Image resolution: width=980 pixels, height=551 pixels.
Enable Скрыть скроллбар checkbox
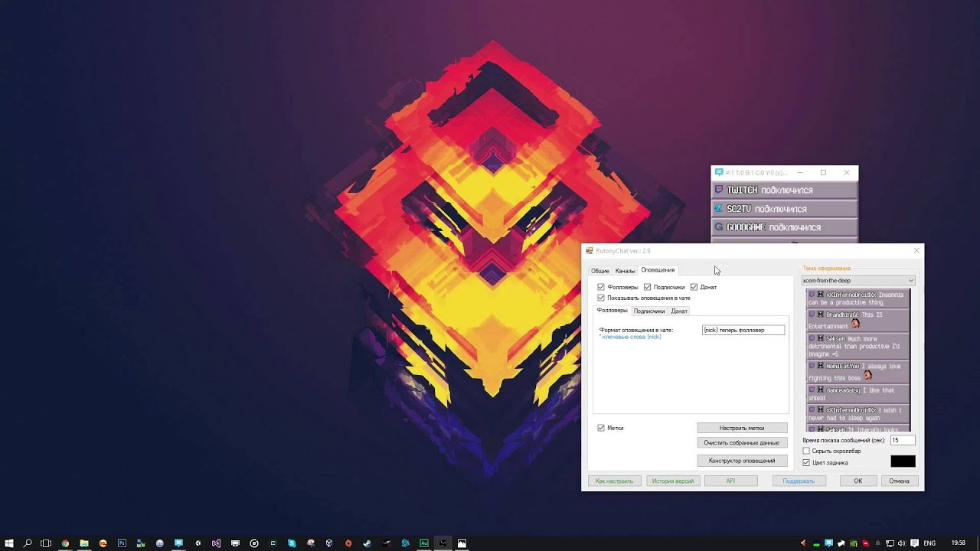[x=806, y=452]
